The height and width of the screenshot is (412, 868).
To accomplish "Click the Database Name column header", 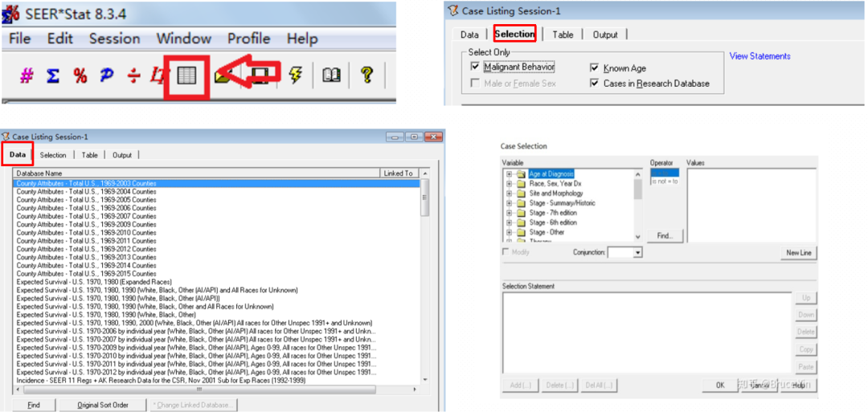I will [x=196, y=173].
